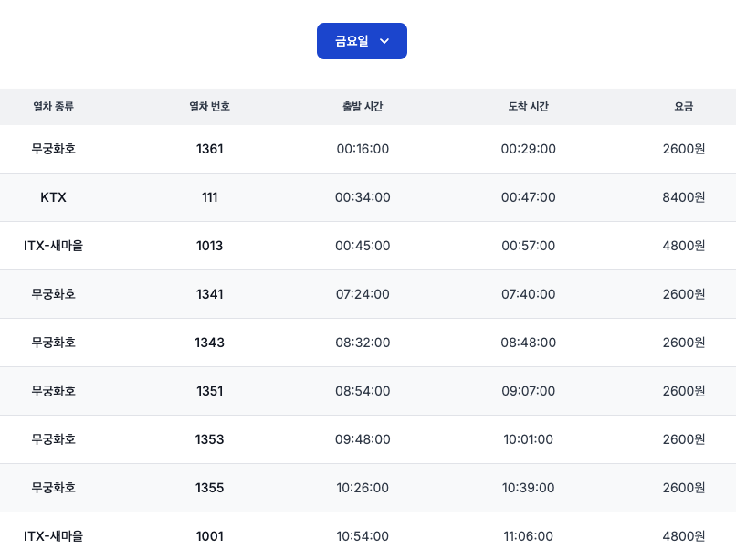
Task: Click the 열차 번호 column header
Action: pos(210,107)
